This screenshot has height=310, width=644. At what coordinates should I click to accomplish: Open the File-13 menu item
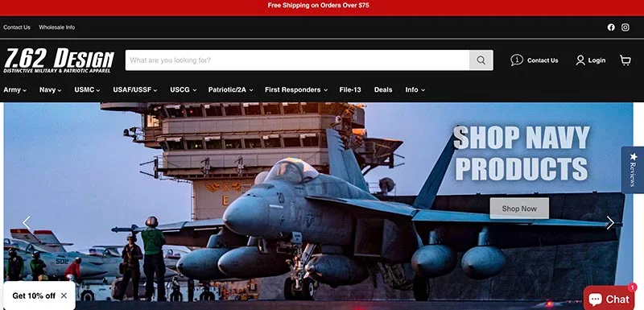pyautogui.click(x=350, y=89)
